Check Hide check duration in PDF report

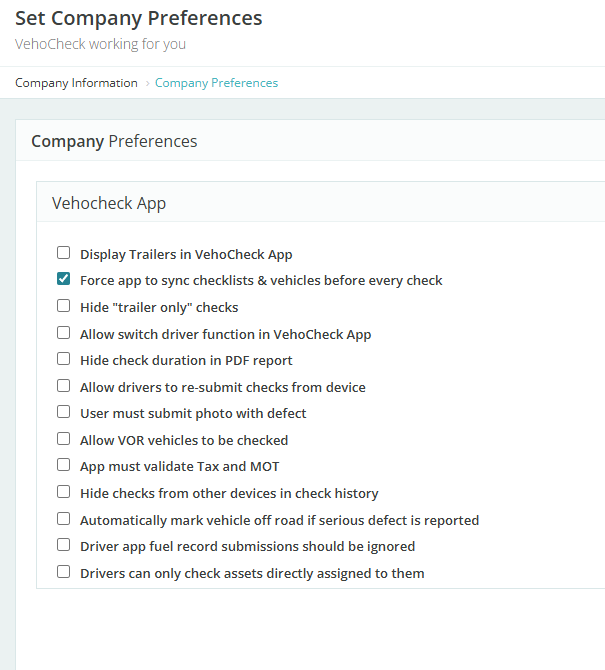pos(64,359)
